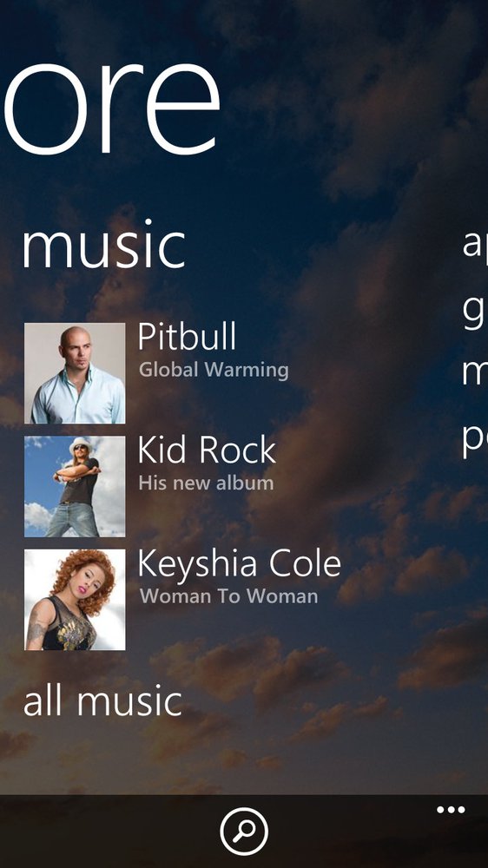Open the Global Warming album subtitle
Viewport: 488px width, 868px height.
[214, 370]
